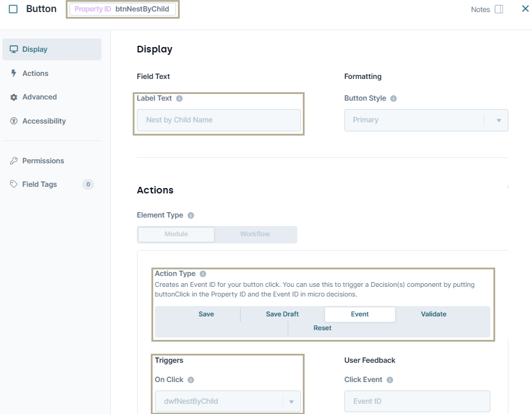
Task: Switch Element Type back to Module
Action: tap(176, 234)
